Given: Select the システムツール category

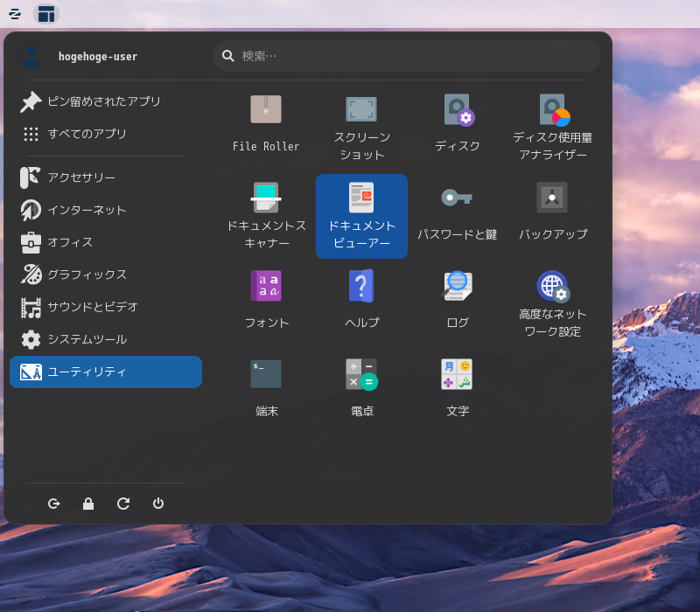Looking at the screenshot, I should coord(106,339).
